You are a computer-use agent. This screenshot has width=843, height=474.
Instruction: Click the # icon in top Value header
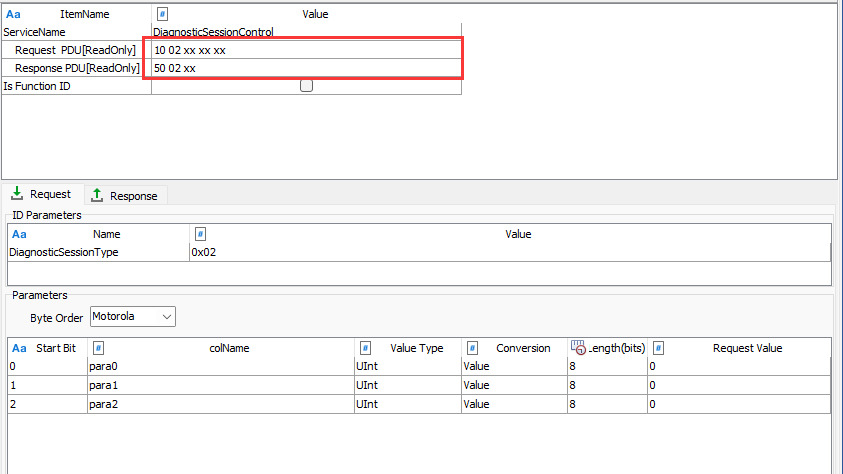[x=163, y=15]
